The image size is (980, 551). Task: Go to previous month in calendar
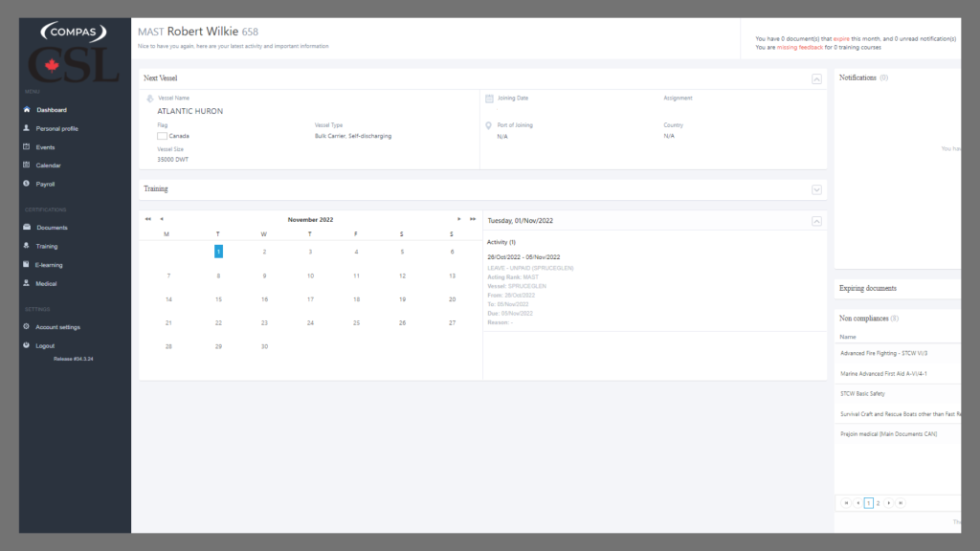162,219
